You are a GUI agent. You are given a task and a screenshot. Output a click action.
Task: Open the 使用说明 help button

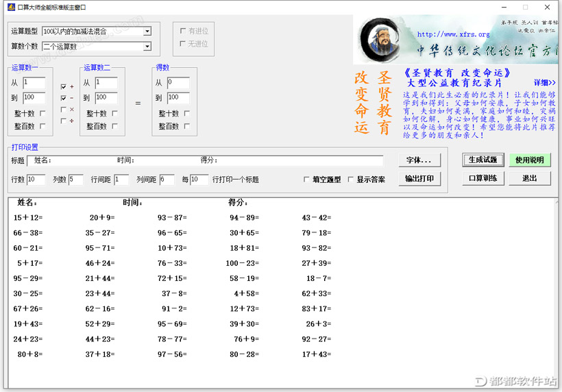click(530, 160)
